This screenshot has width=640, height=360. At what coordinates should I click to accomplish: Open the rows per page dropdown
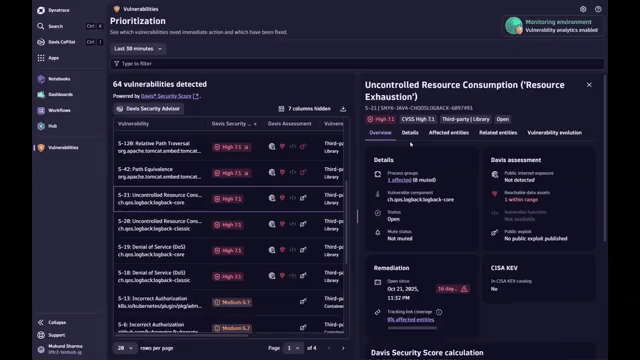tap(125, 348)
